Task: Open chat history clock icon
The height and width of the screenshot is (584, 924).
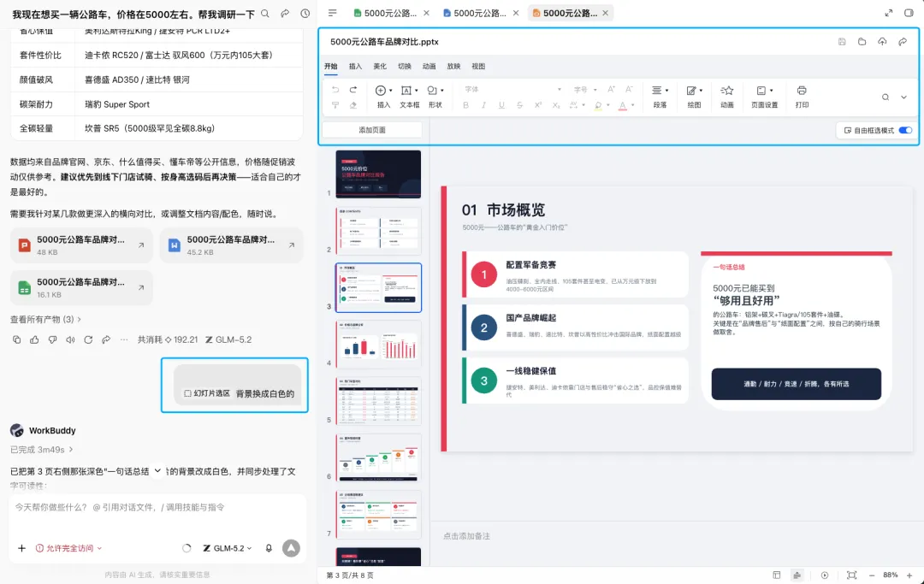Action: pos(305,14)
